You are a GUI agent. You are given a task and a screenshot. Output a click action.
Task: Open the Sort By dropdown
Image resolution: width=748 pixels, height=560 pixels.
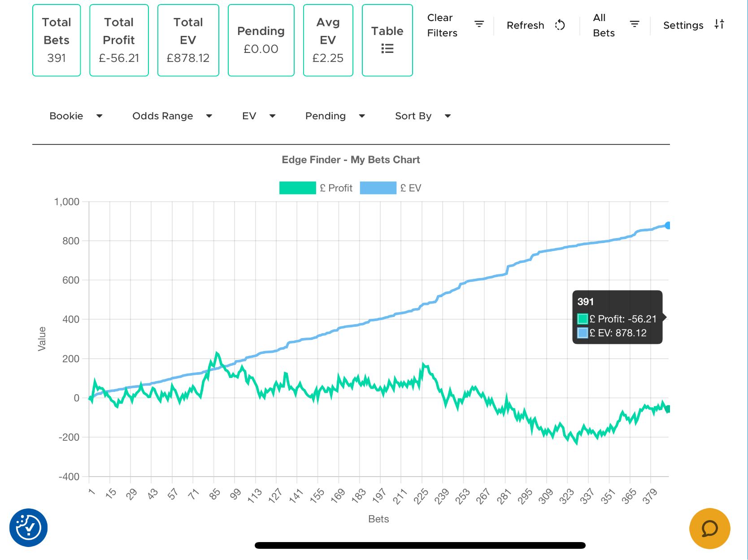[422, 116]
